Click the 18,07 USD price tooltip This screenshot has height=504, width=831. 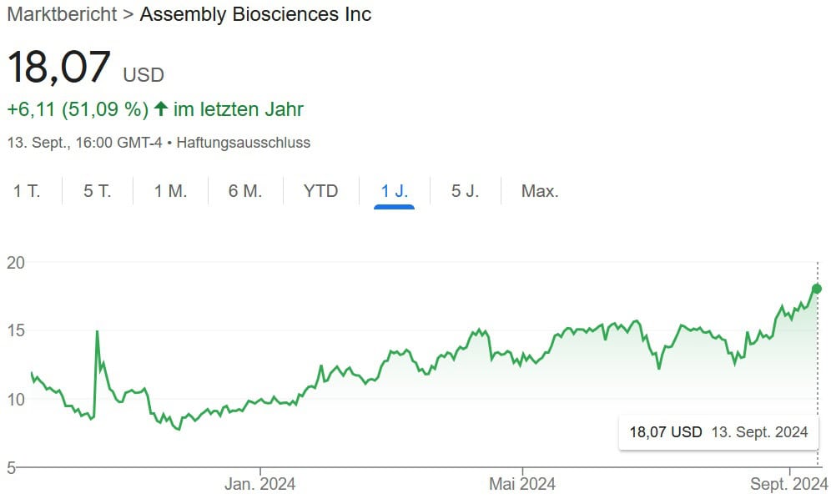[718, 432]
